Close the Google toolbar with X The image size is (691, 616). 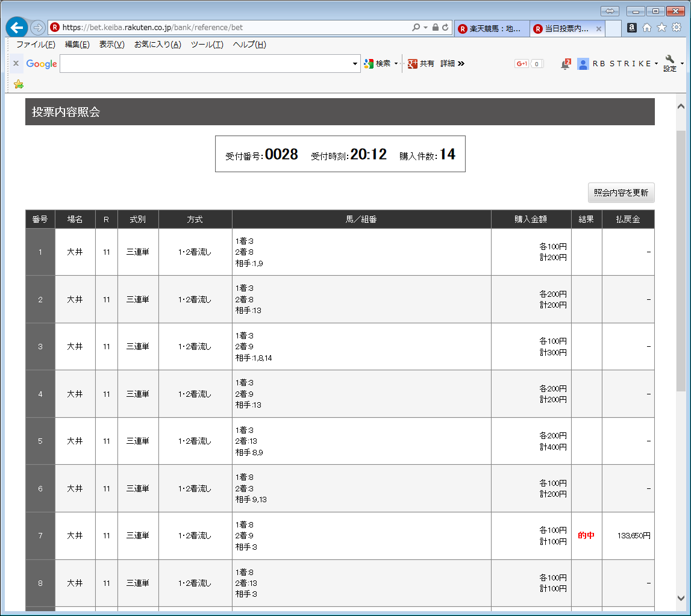(x=16, y=63)
